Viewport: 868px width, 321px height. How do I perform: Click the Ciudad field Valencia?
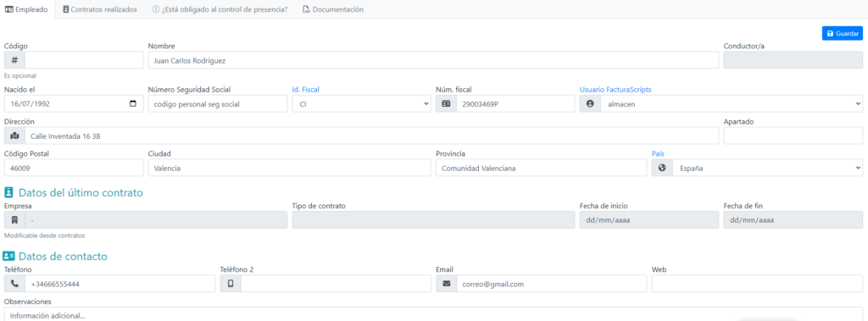pos(290,168)
